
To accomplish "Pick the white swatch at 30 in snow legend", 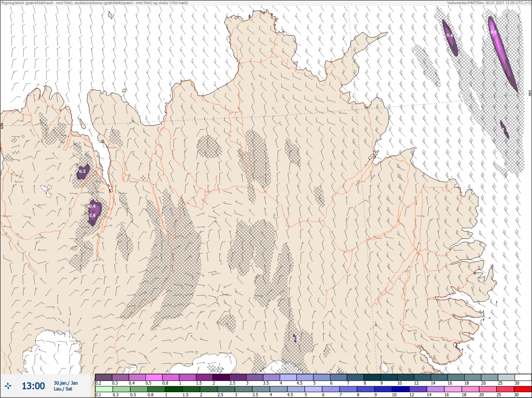I will coord(523,377).
